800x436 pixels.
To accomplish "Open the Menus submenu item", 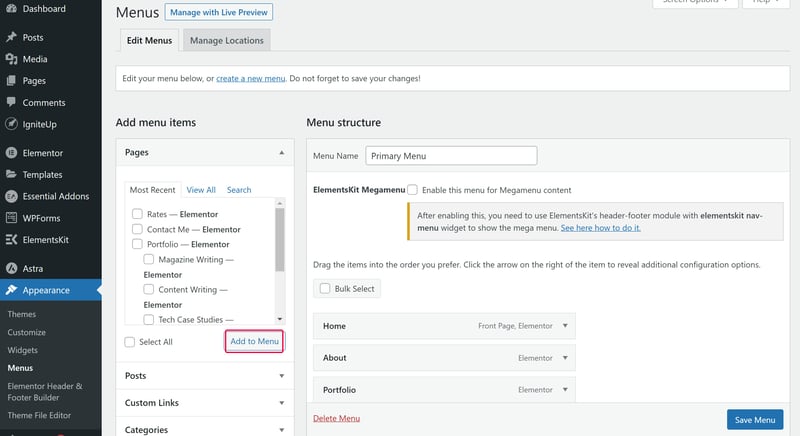I will click(x=20, y=368).
